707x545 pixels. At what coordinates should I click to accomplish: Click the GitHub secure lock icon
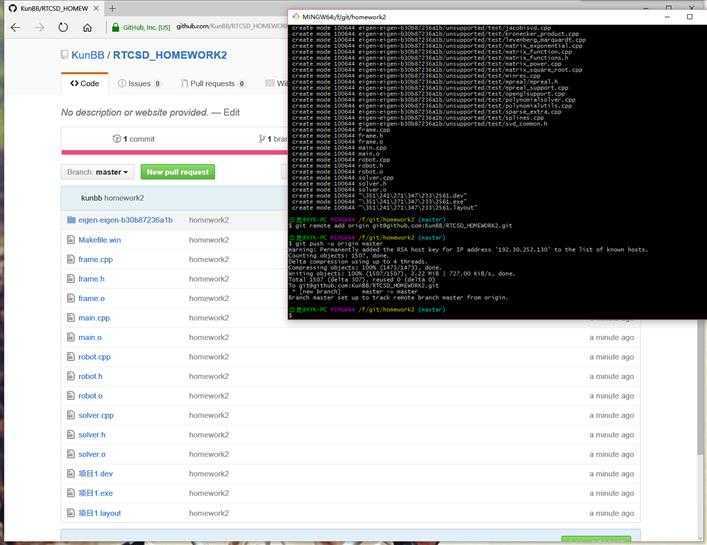(115, 27)
